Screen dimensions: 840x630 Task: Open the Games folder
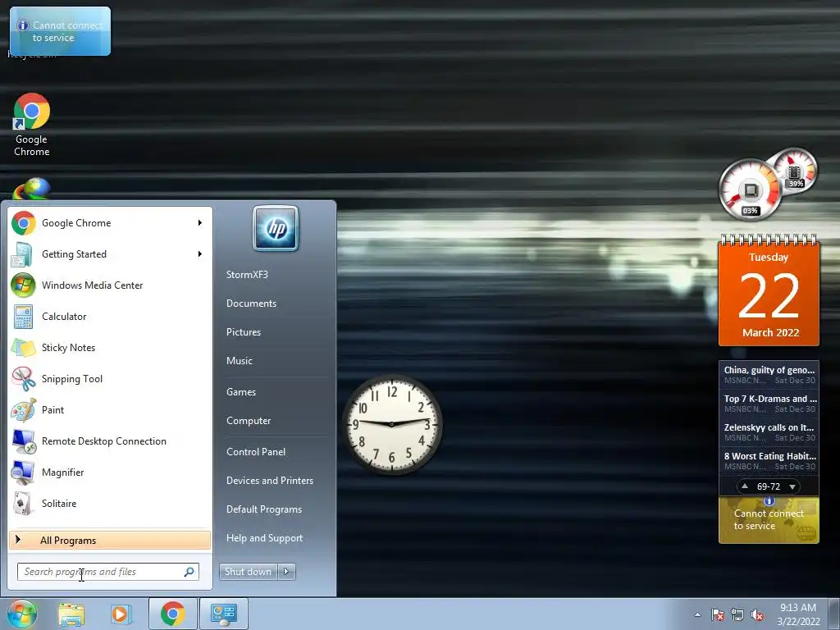pos(241,392)
